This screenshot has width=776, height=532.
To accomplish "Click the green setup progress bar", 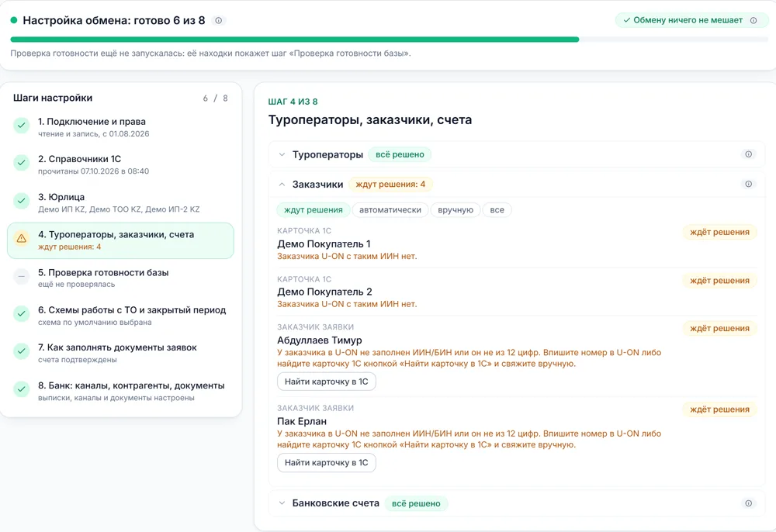I will (294, 40).
